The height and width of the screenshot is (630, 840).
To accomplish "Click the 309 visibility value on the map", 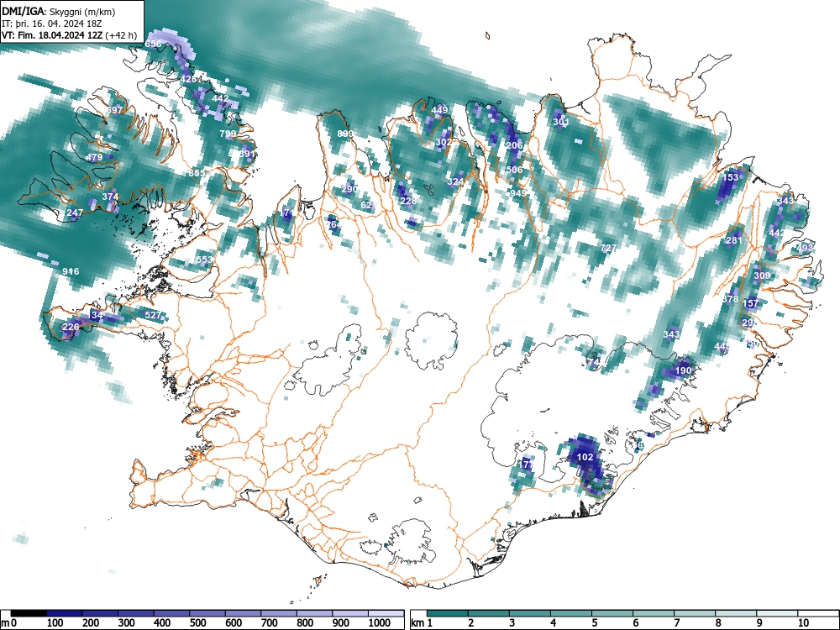I will click(x=762, y=276).
